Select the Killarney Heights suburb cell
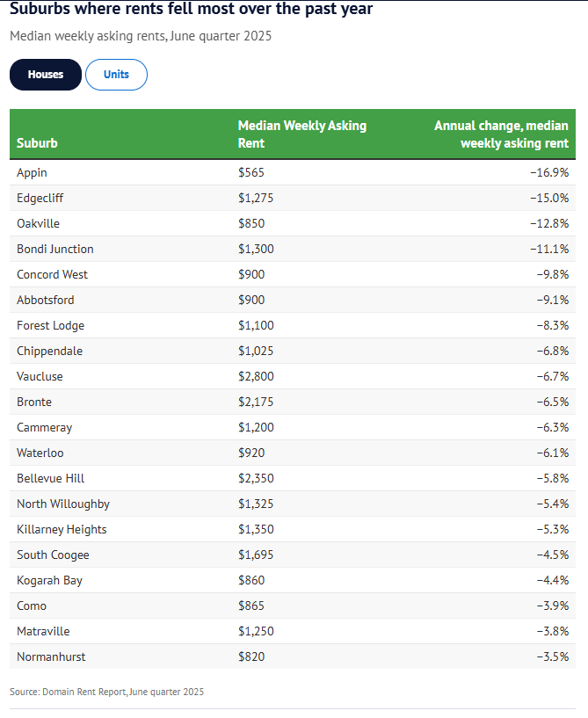Image resolution: width=588 pixels, height=718 pixels. (x=62, y=529)
